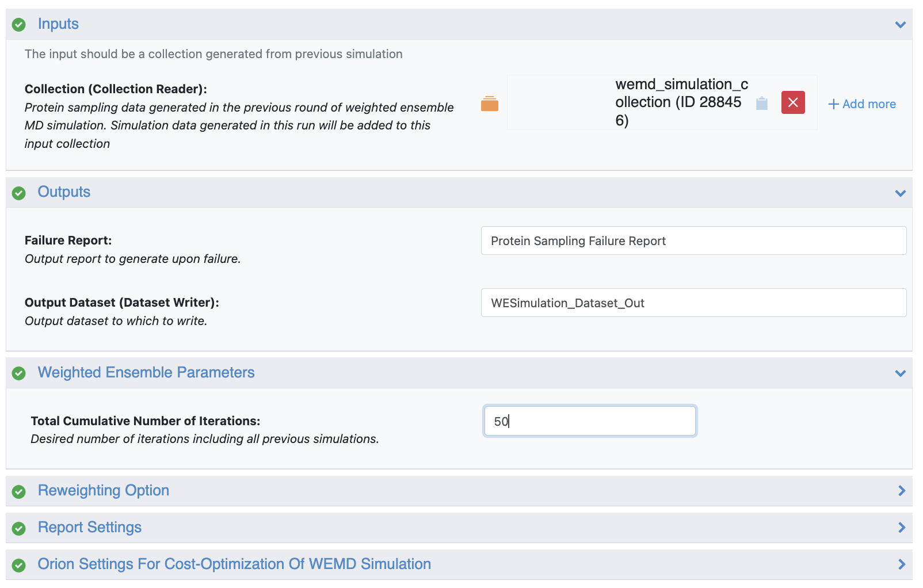Click the Output Dataset name field

(x=693, y=303)
